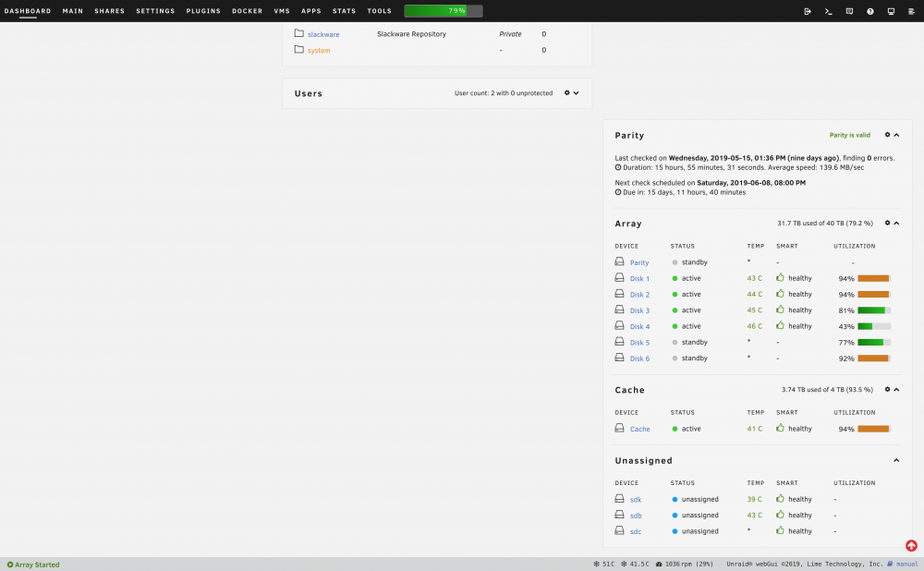Click the Disk 6 drive icon
The width and height of the screenshot is (924, 571).
tap(619, 357)
